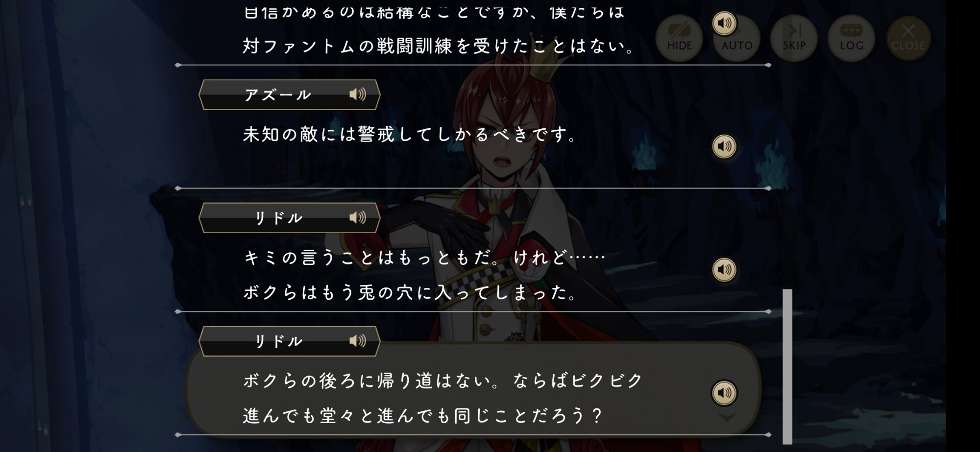Image resolution: width=980 pixels, height=452 pixels.
Task: Click speaker icon in first リドル name plate
Action: [358, 217]
